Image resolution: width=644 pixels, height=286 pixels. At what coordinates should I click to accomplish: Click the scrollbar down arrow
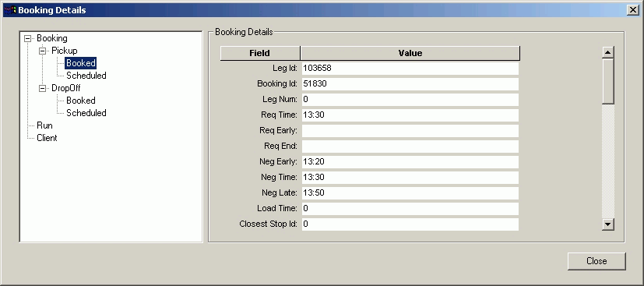point(608,224)
